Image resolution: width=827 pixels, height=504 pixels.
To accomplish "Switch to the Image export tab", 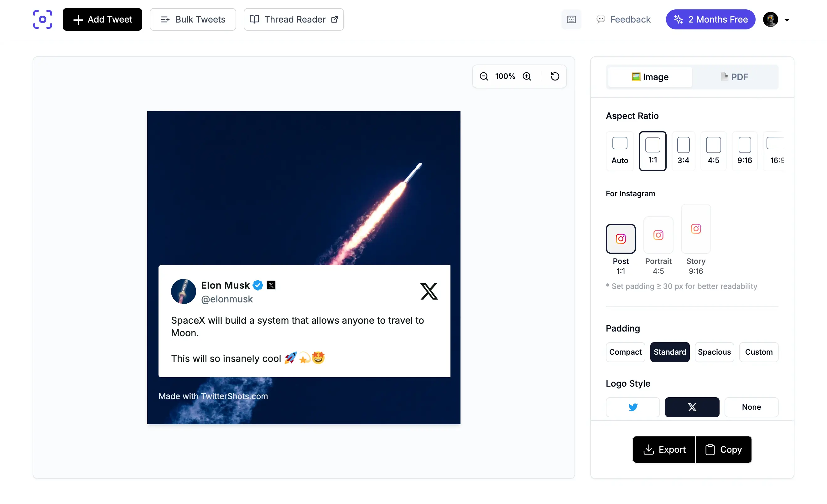I will pos(650,76).
